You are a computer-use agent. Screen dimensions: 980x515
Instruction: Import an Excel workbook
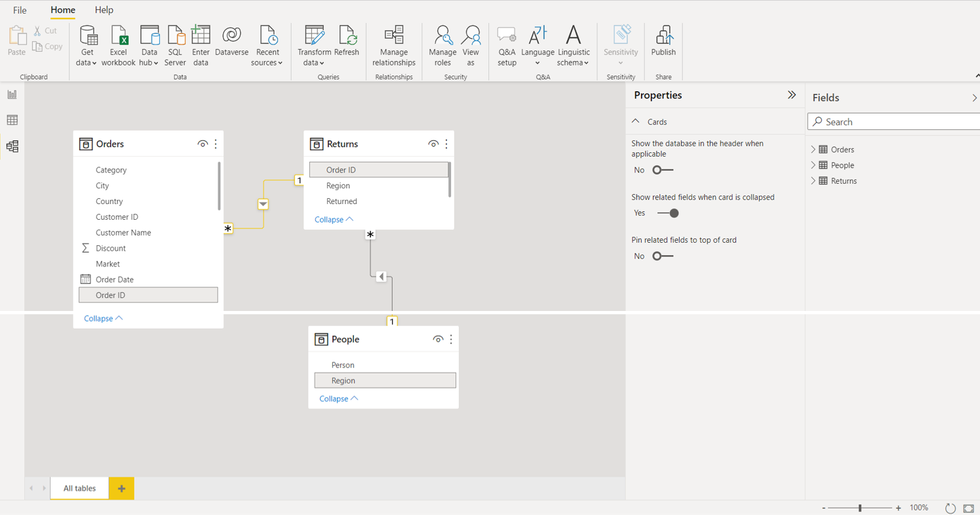(118, 46)
